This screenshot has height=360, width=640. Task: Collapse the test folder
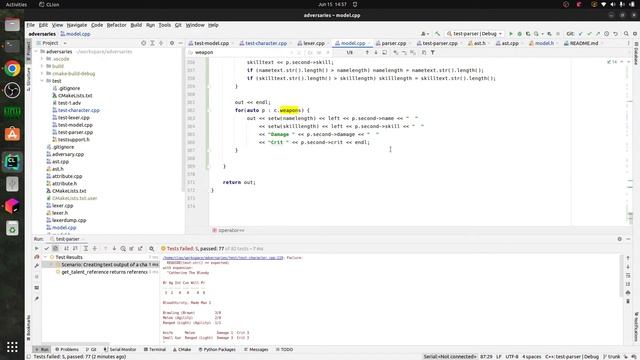coord(42,81)
